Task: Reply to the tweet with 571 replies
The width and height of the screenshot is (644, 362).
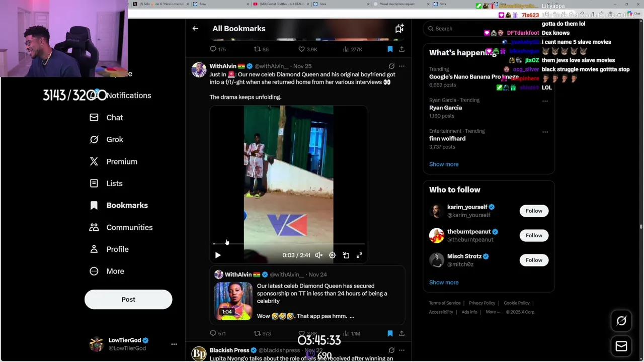Action: (217, 333)
